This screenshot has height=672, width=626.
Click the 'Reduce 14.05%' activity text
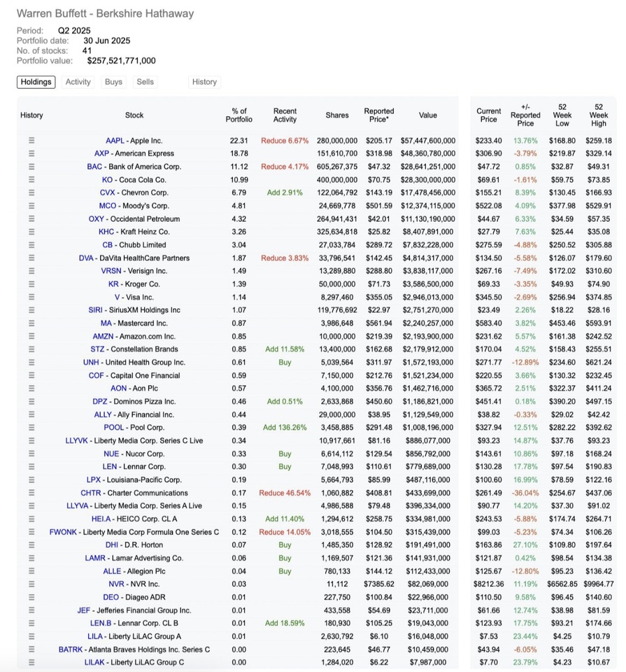[x=285, y=532]
